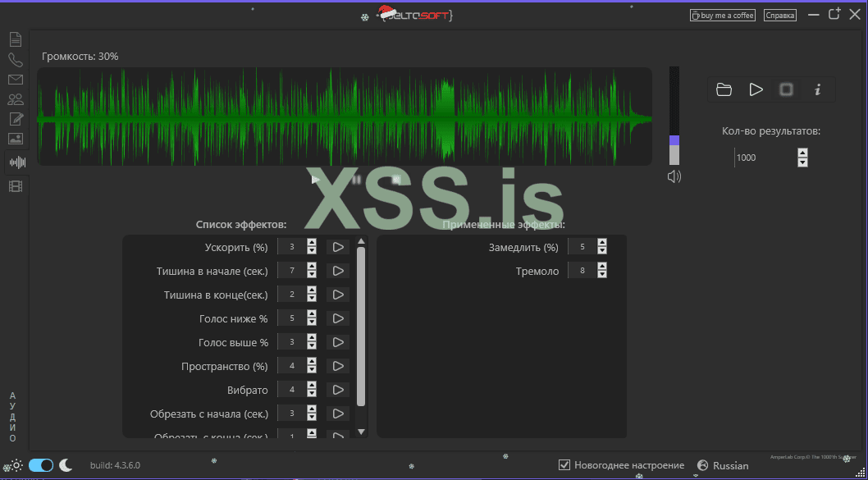The width and height of the screenshot is (868, 480).
Task: Add the Ускорить (%) effect
Action: (x=338, y=247)
